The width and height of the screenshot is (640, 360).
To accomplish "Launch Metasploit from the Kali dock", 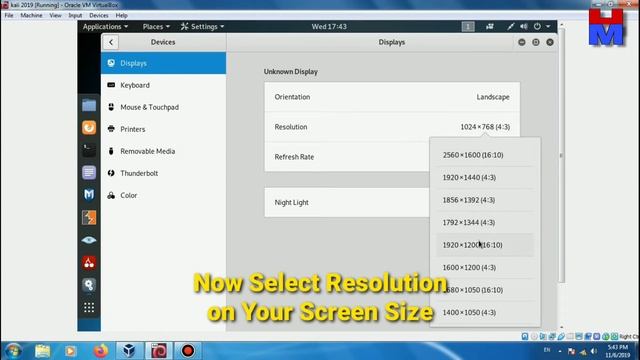I will [x=89, y=195].
